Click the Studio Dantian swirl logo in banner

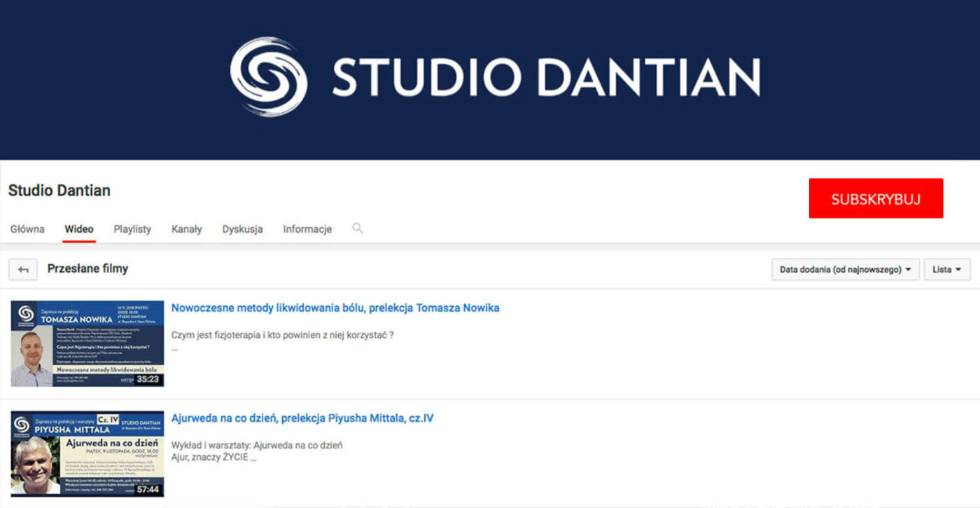coord(269,76)
